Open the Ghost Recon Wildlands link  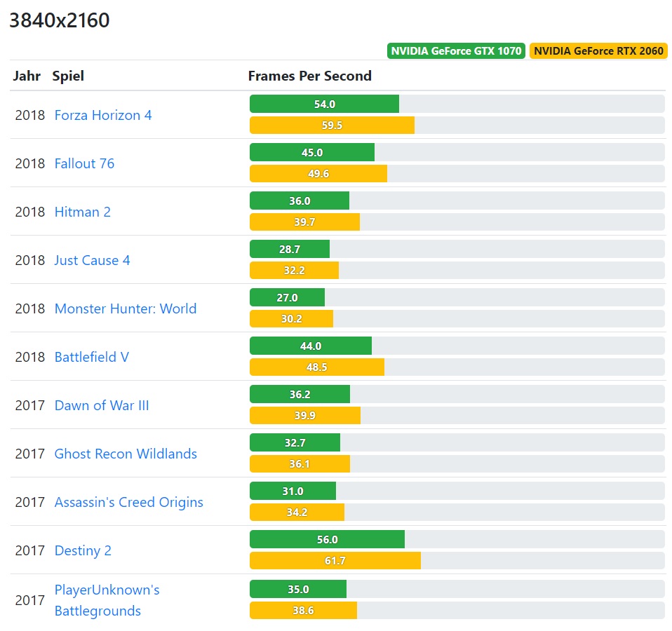[x=126, y=454]
